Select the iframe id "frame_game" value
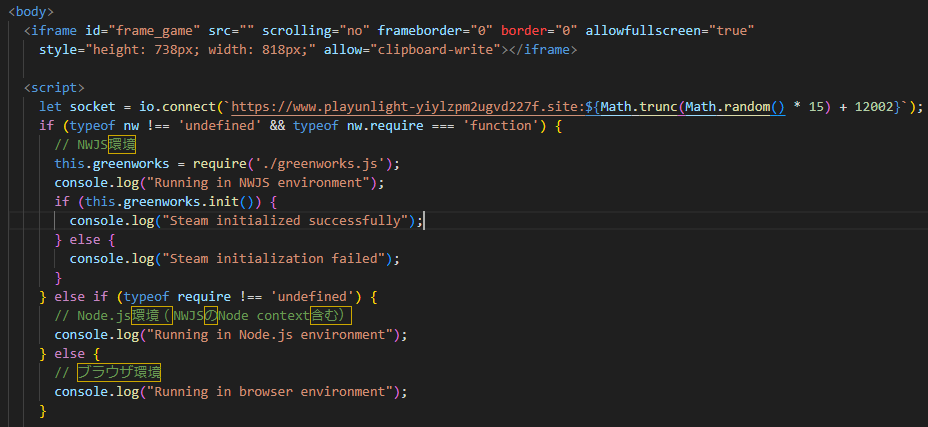The width and height of the screenshot is (928, 427). pos(156,30)
